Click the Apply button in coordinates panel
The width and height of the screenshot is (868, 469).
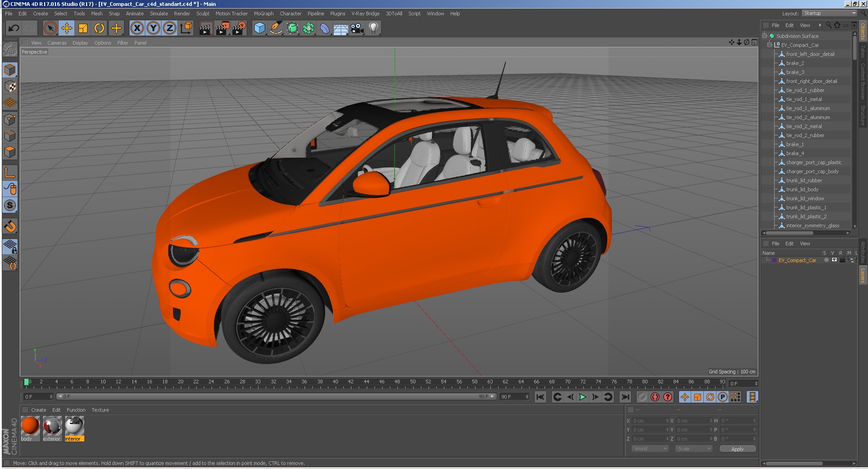point(737,449)
